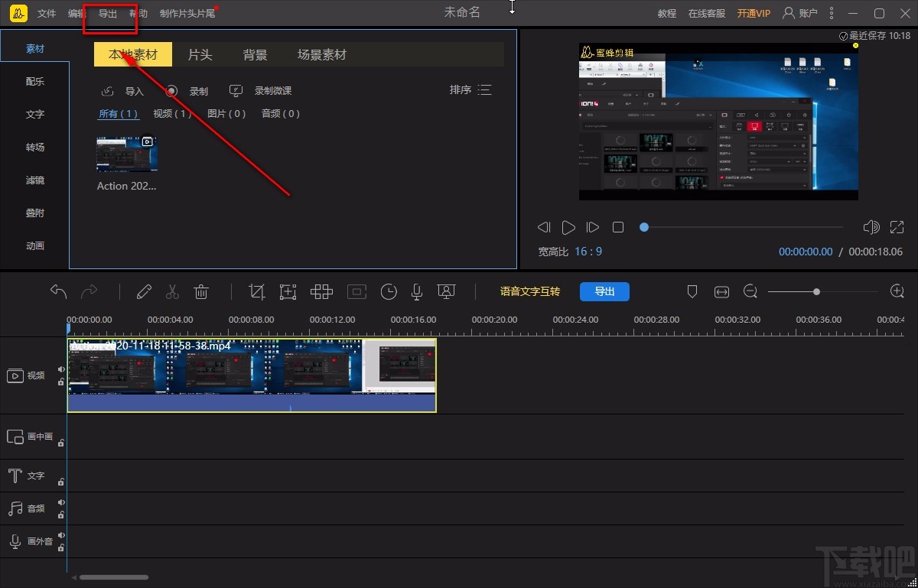The width and height of the screenshot is (918, 588).
Task: Open the 导出 menu in menu bar
Action: (x=108, y=14)
